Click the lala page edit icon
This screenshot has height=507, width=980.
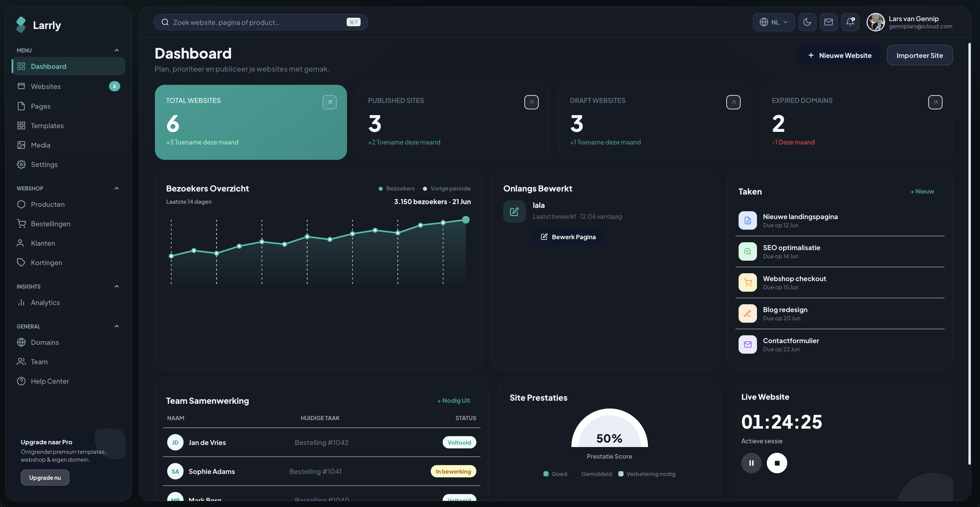(515, 212)
